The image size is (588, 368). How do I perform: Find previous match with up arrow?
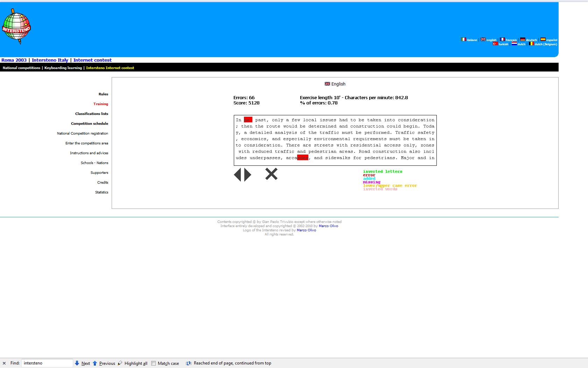(x=95, y=363)
